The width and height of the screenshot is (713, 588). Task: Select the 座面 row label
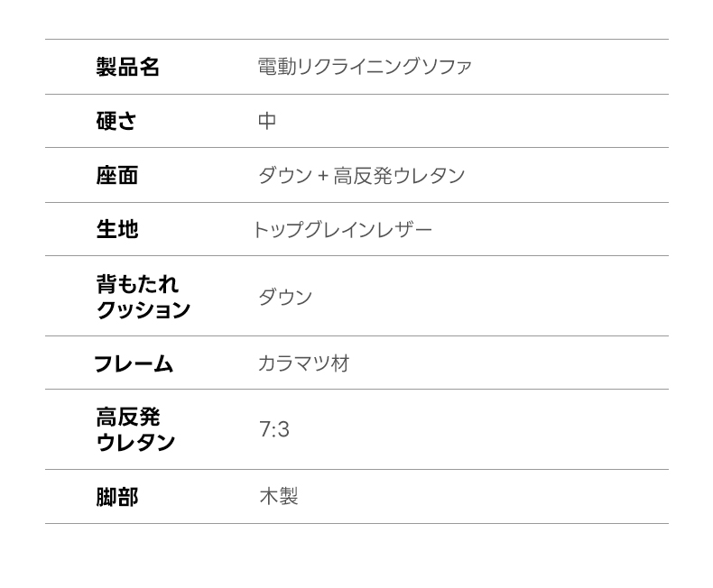117,175
